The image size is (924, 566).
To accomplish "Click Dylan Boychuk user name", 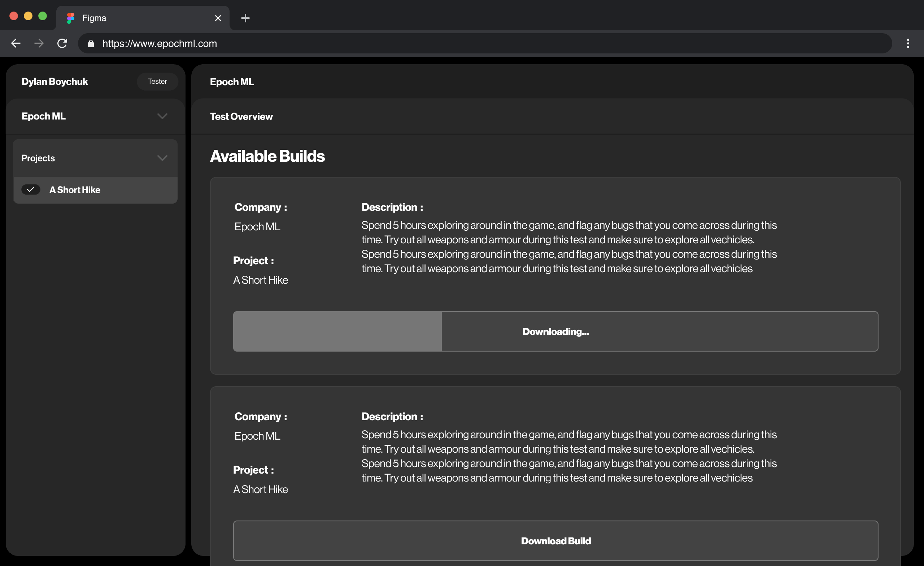I will point(55,81).
